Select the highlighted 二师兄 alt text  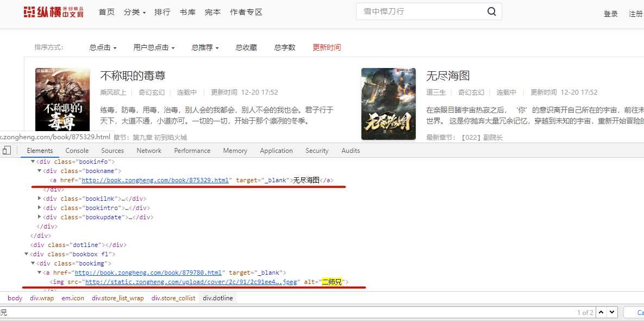click(332, 282)
